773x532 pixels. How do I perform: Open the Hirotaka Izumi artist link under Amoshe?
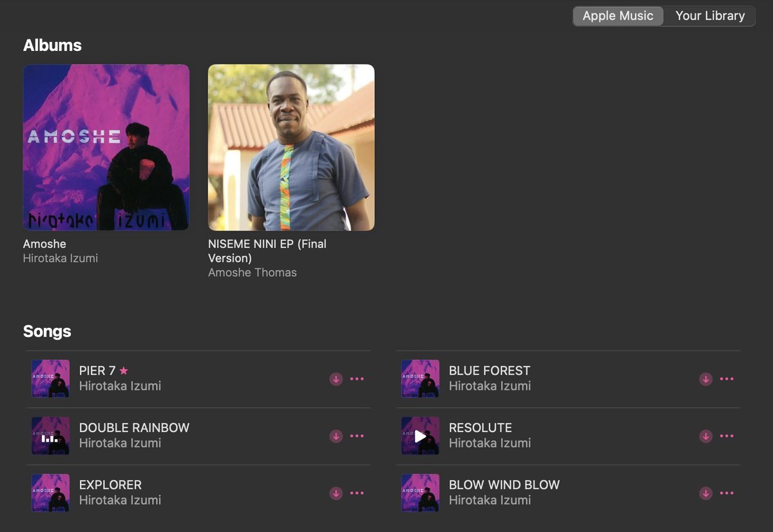pos(61,258)
